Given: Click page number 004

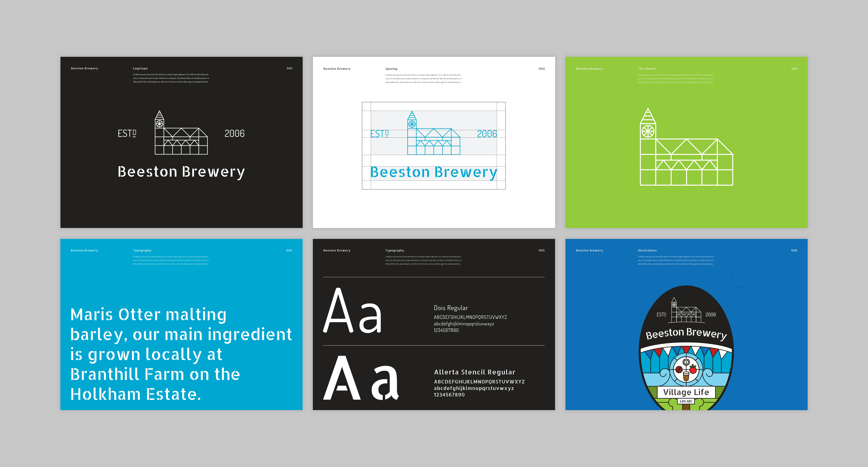Looking at the screenshot, I should pyautogui.click(x=289, y=251).
